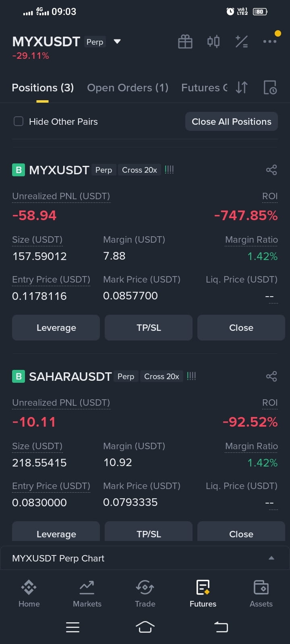Screen dimensions: 290x644
Task: Expand the MYXUSDT Perp Chart panel
Action: [145, 558]
